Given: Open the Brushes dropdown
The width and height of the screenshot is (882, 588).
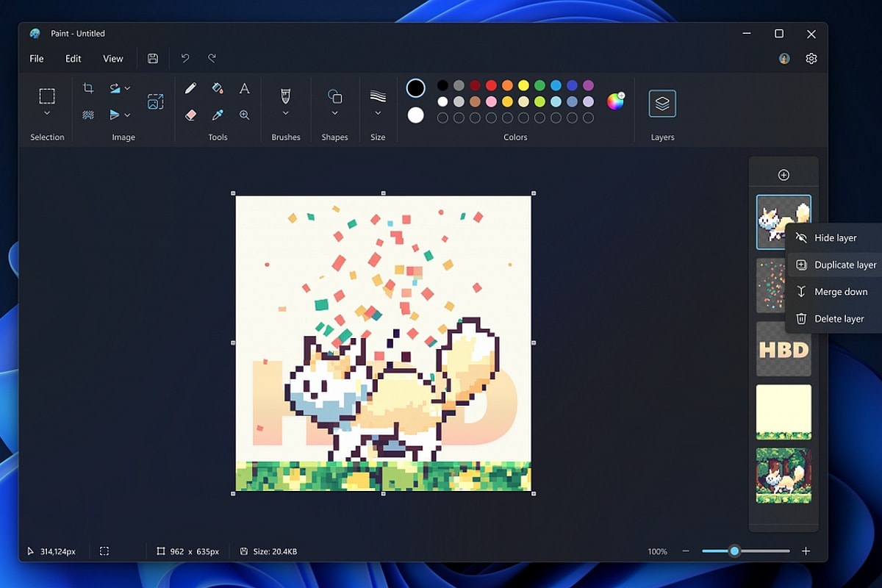Looking at the screenshot, I should (x=286, y=103).
